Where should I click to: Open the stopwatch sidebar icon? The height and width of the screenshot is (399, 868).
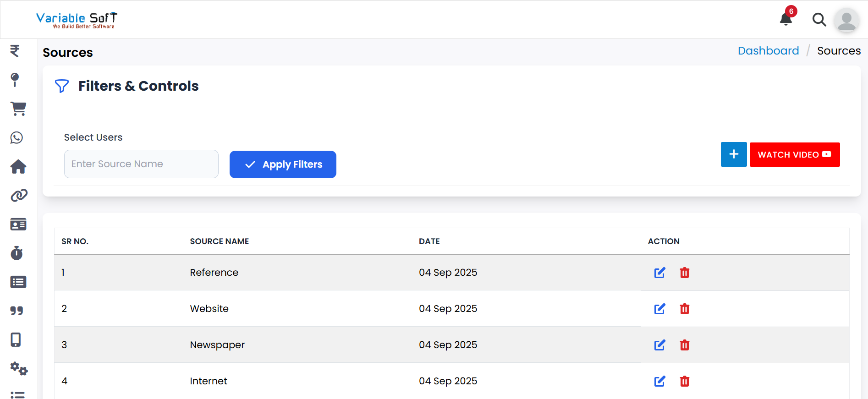point(17,253)
